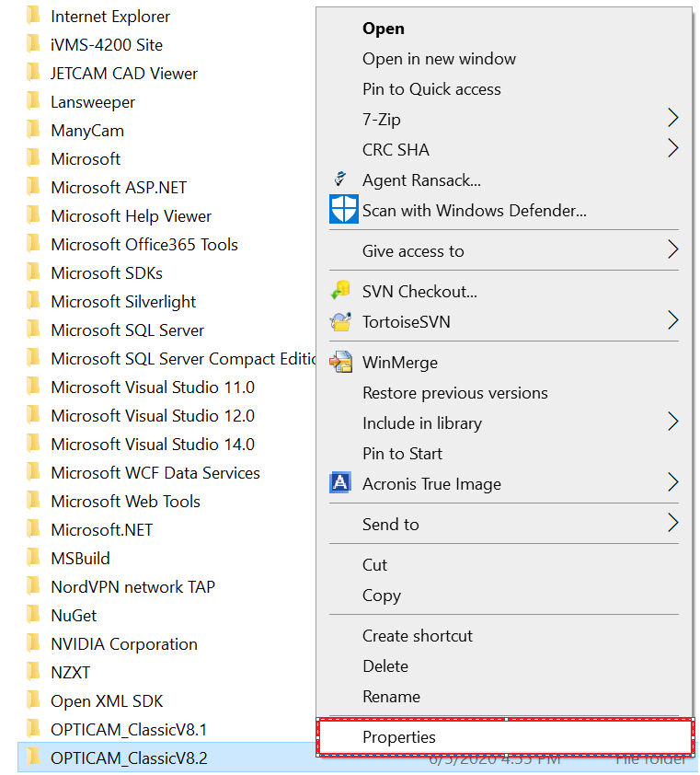The height and width of the screenshot is (775, 700).
Task: Expand the 7-Zip submenu arrow
Action: click(x=672, y=119)
